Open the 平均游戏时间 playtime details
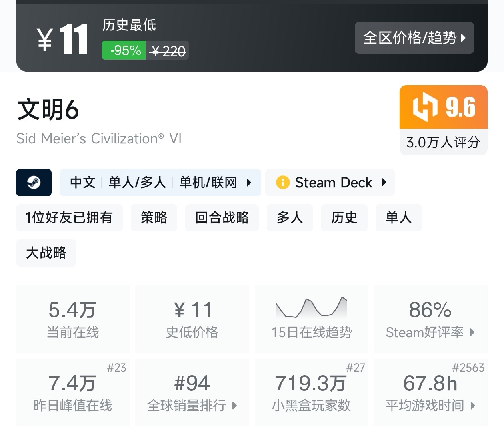Image resolution: width=504 pixels, height=430 pixels. coord(430,405)
